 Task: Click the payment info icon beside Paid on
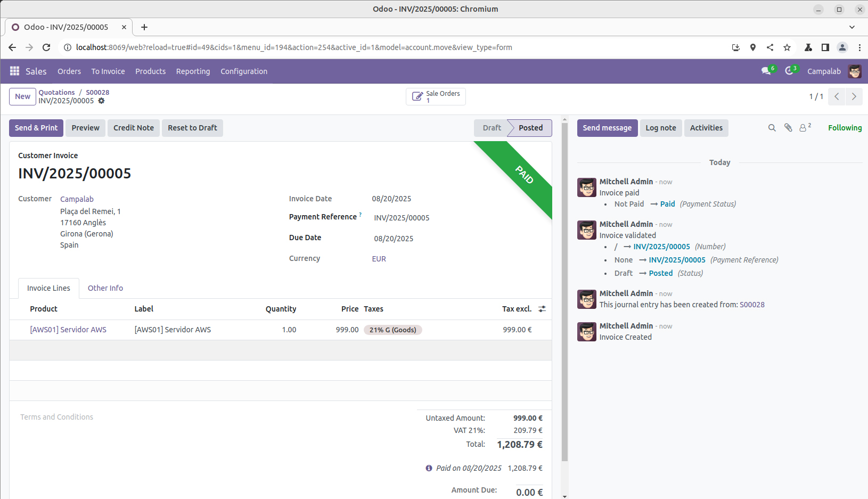pos(429,468)
